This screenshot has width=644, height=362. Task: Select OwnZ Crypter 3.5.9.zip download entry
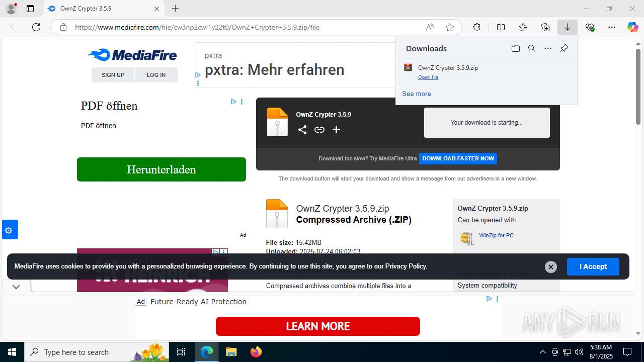pyautogui.click(x=486, y=72)
